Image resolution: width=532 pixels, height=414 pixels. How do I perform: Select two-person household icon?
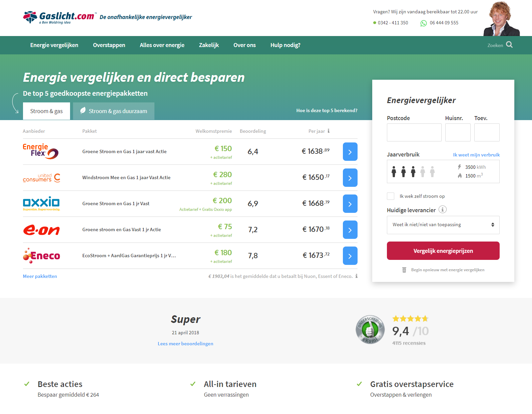point(404,171)
